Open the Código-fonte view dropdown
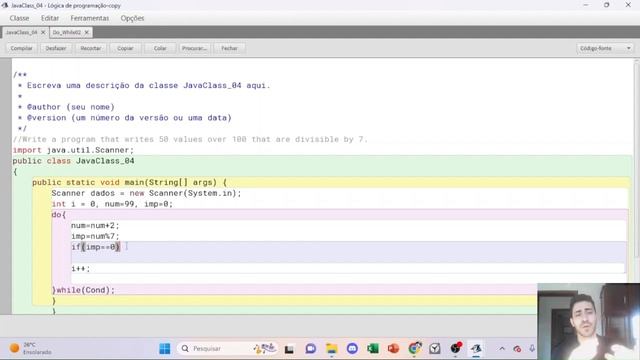 click(605, 48)
